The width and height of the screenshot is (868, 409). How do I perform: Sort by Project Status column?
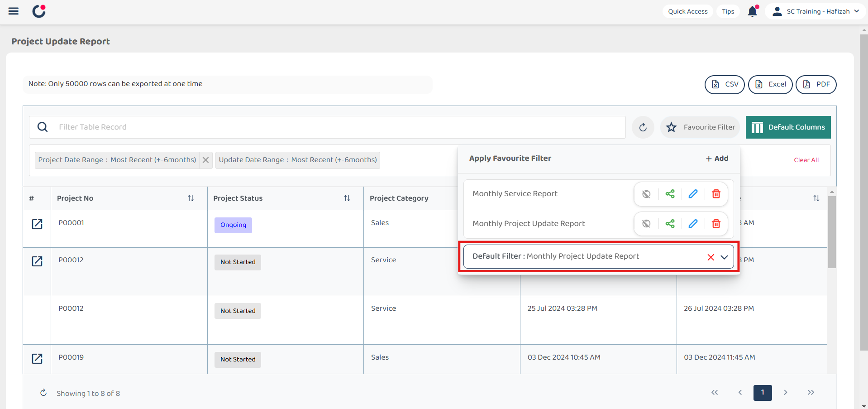point(347,198)
